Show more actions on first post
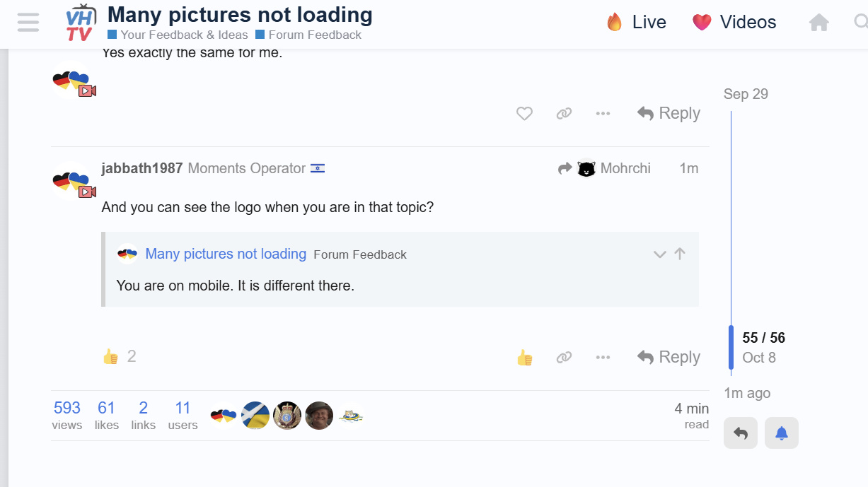The width and height of the screenshot is (868, 487). point(603,113)
